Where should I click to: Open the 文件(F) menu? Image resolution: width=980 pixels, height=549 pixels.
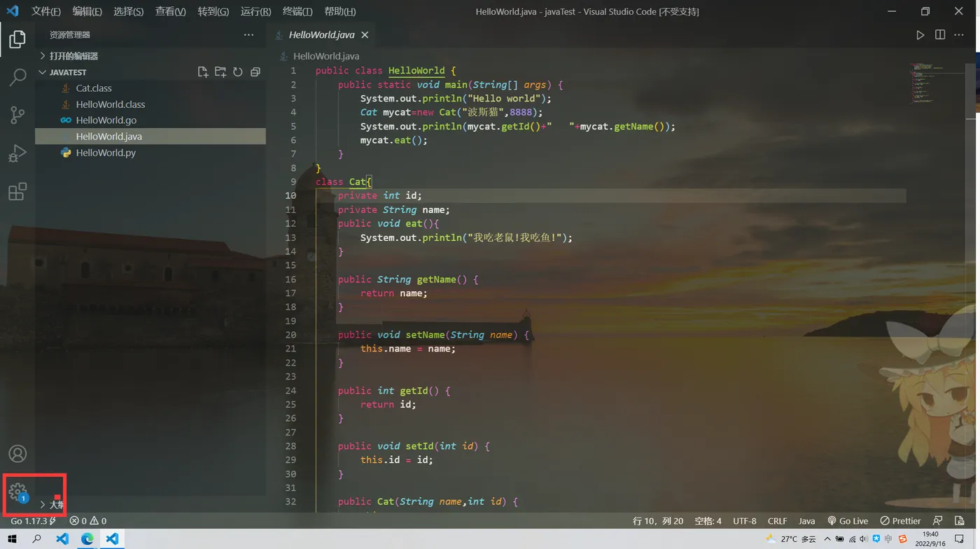(46, 11)
